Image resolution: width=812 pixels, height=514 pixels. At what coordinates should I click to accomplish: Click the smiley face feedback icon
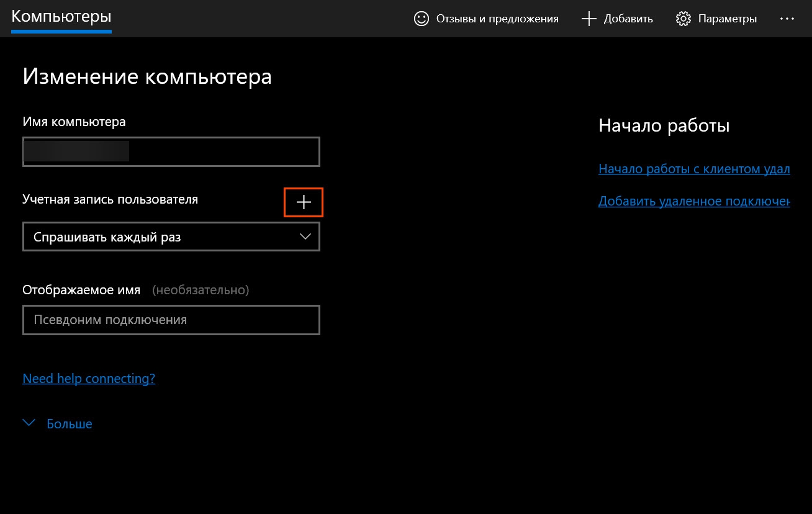[422, 19]
